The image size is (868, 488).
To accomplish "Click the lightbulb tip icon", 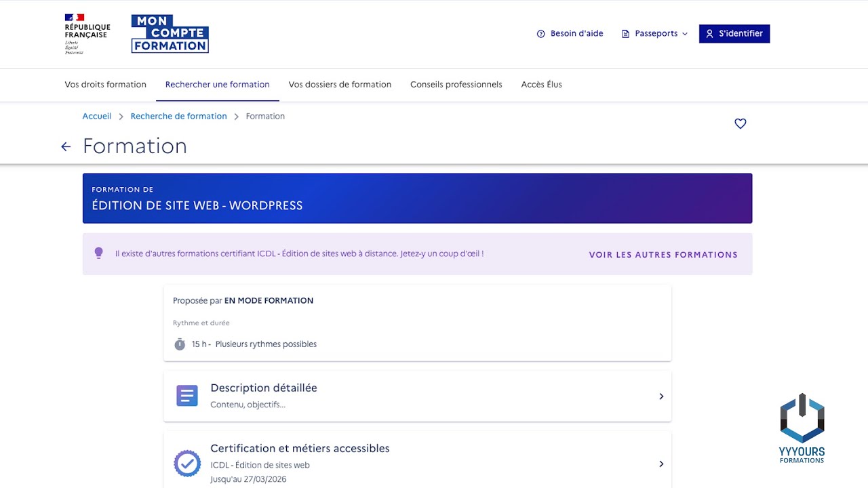I will click(x=98, y=253).
